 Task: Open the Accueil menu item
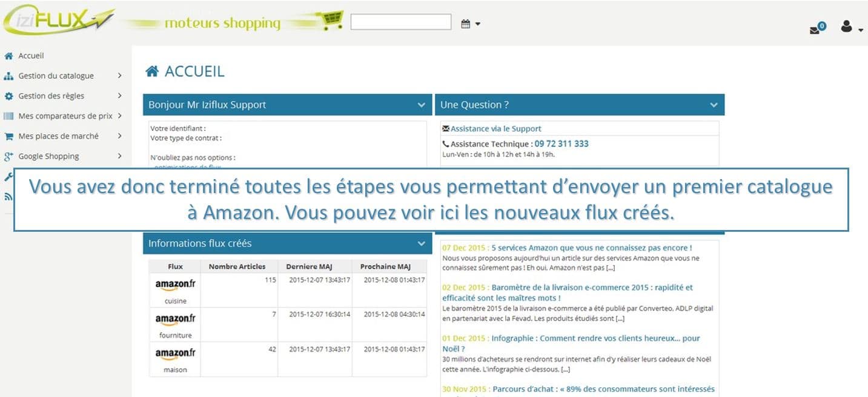31,56
